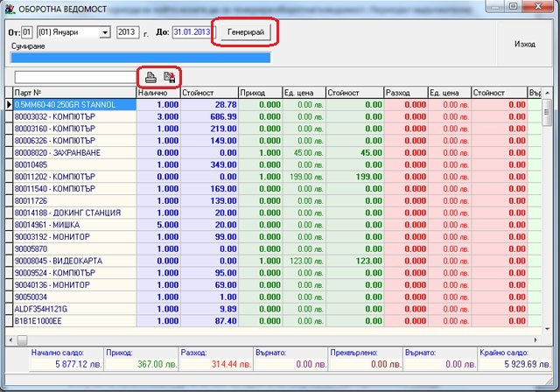Click the start day field showing 01
Viewport: 560px width, 392px height.
tap(27, 32)
